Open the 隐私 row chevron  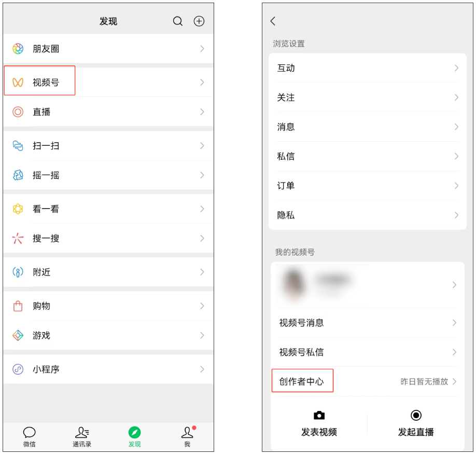click(456, 215)
